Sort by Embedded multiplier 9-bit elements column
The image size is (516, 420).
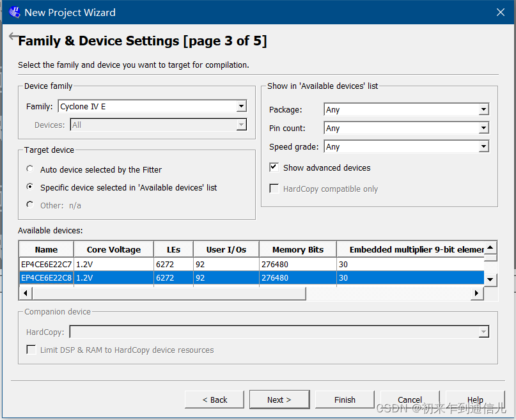[x=410, y=249]
